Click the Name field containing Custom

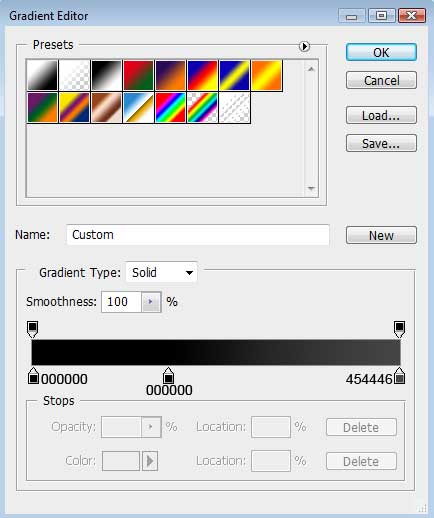click(198, 235)
